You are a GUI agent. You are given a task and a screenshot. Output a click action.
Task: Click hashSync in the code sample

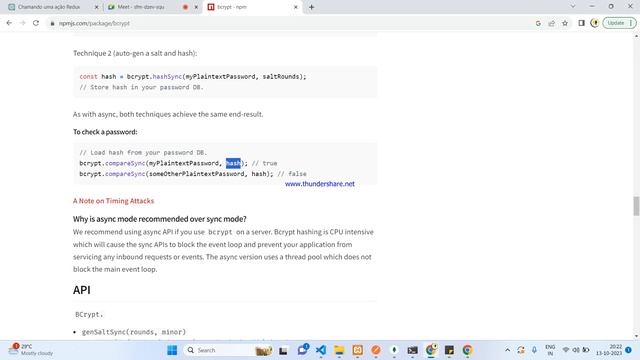167,76
